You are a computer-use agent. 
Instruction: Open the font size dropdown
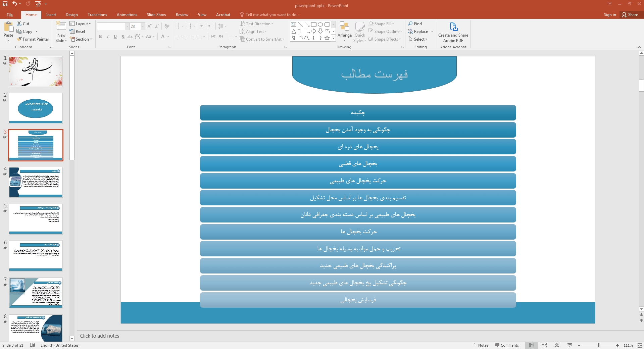[143, 26]
